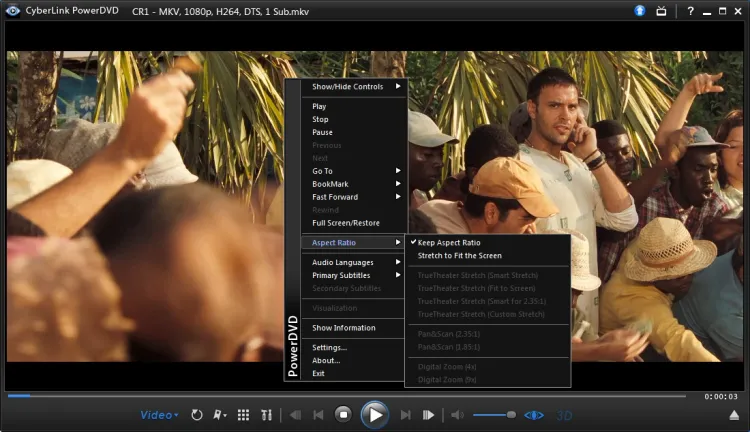Viewport: 750px width, 432px height.
Task: Click the blue upgrade arrow icon
Action: point(640,11)
